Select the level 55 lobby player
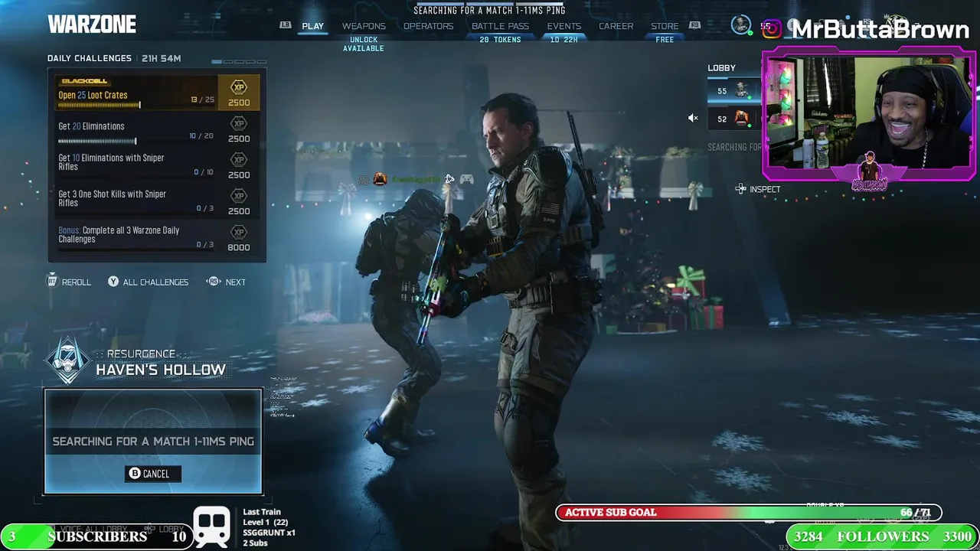The image size is (980, 551). [x=734, y=91]
